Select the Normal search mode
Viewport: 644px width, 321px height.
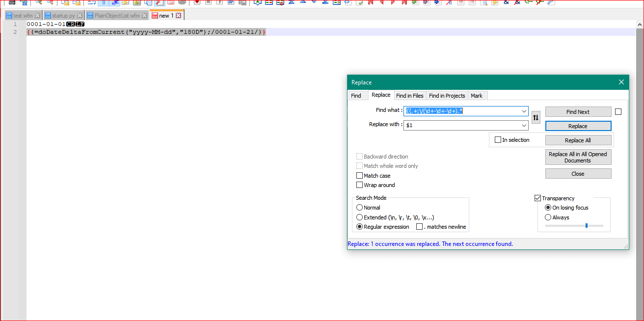click(360, 207)
